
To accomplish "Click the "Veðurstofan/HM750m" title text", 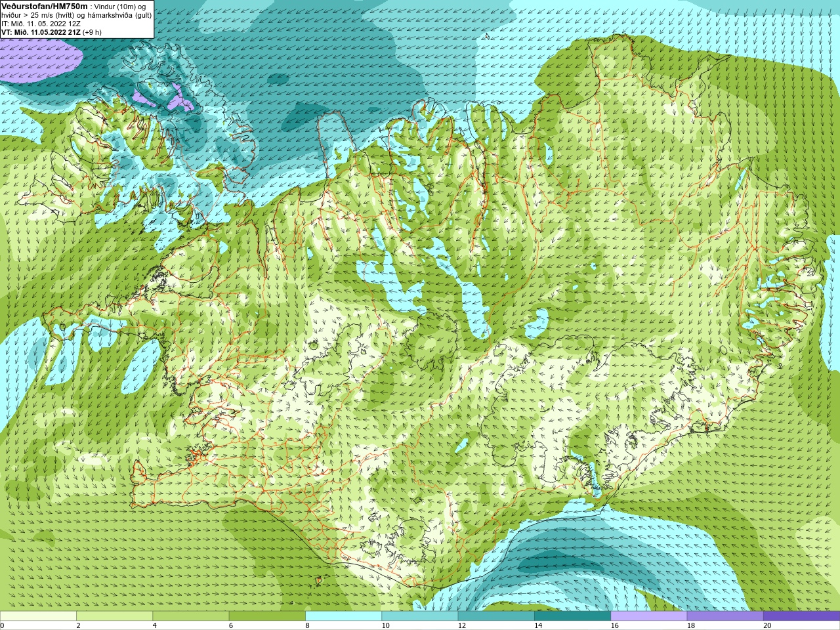I will click(x=45, y=6).
